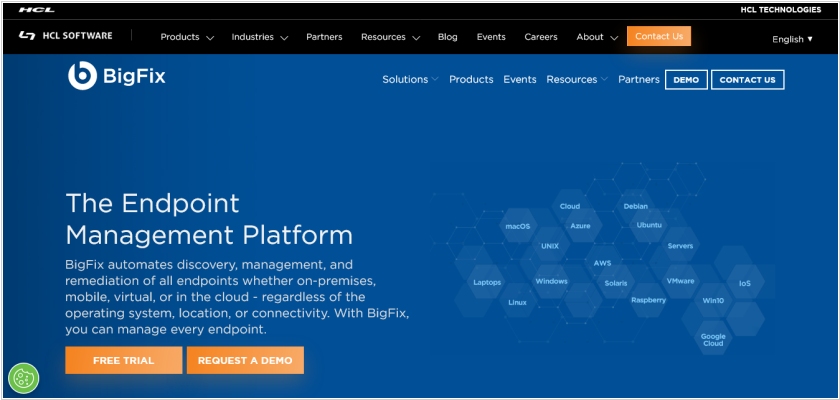Click the BigFix logo icon
The height and width of the screenshot is (400, 840).
(82, 76)
